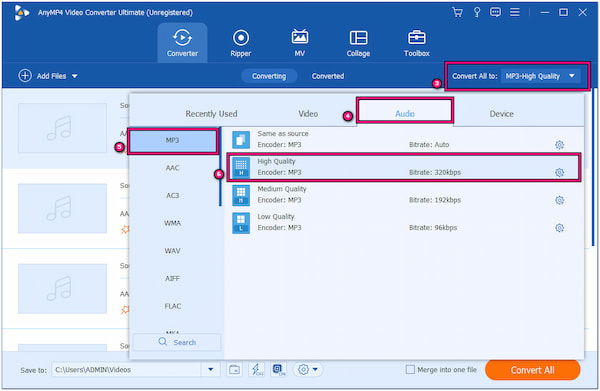Choose the High Quality 320kbps preset
600x391 pixels.
[x=403, y=167]
